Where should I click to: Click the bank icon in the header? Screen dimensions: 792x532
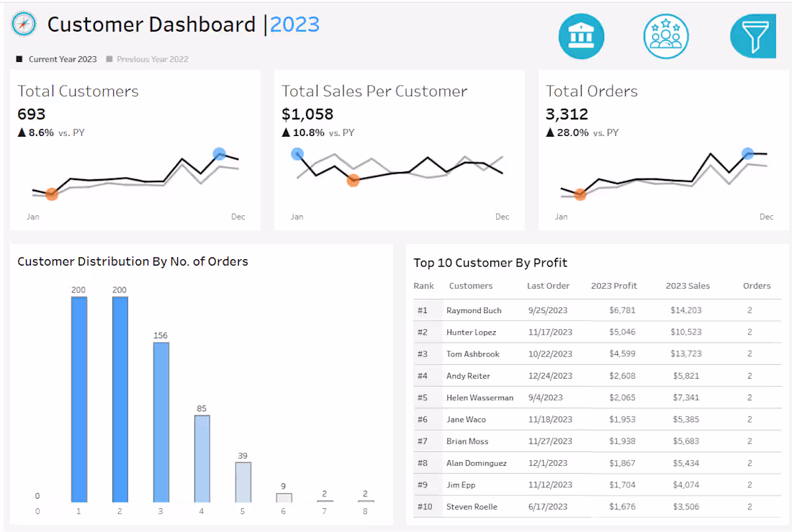click(581, 36)
